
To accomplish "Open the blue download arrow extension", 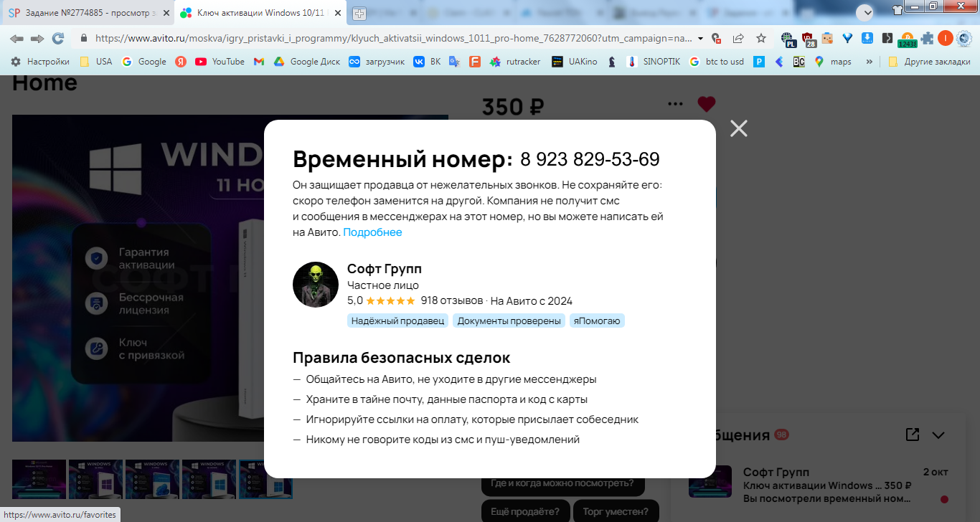I will click(x=867, y=39).
